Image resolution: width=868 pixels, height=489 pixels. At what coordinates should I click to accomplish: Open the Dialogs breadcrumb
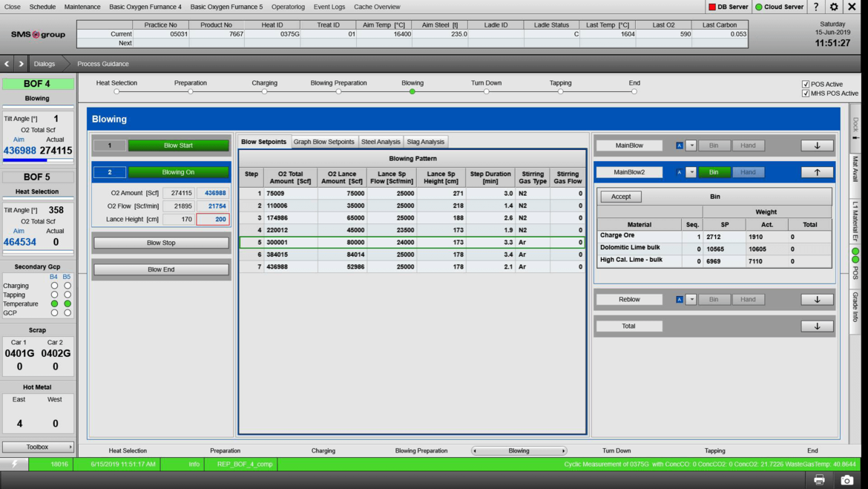(45, 64)
